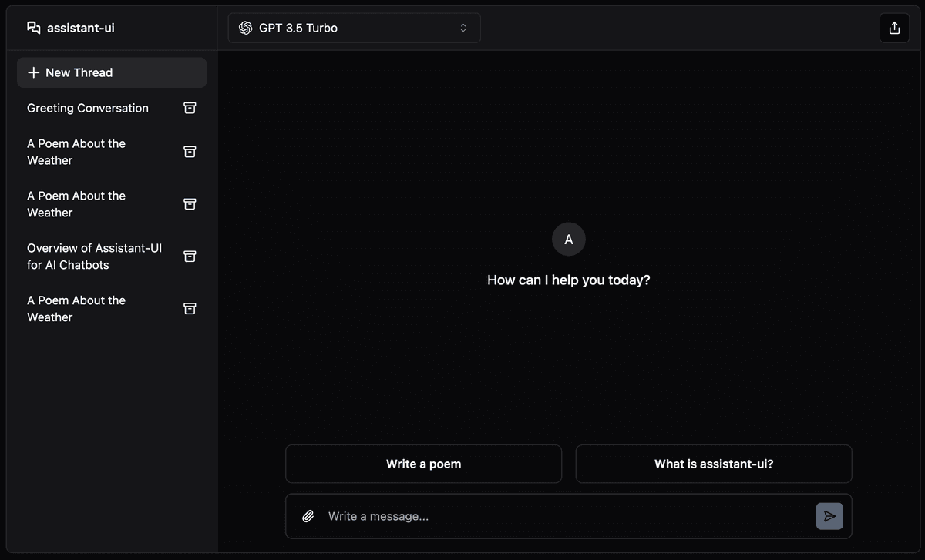Choose the 'Write a poem' suggestion
925x560 pixels.
tap(423, 464)
